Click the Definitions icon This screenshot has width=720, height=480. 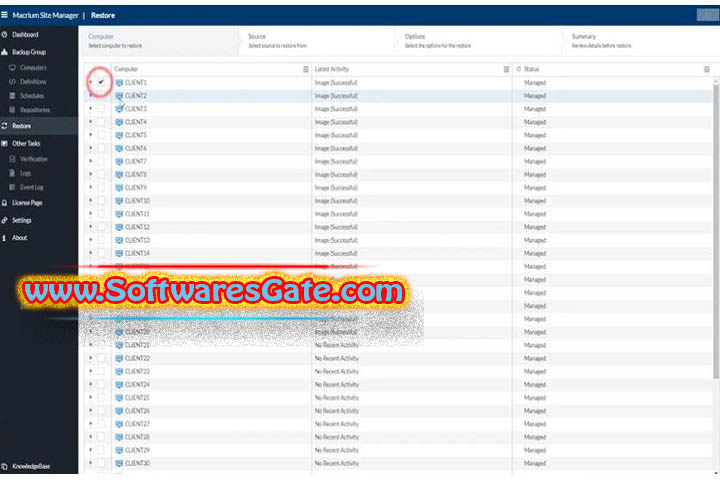pyautogui.click(x=12, y=82)
